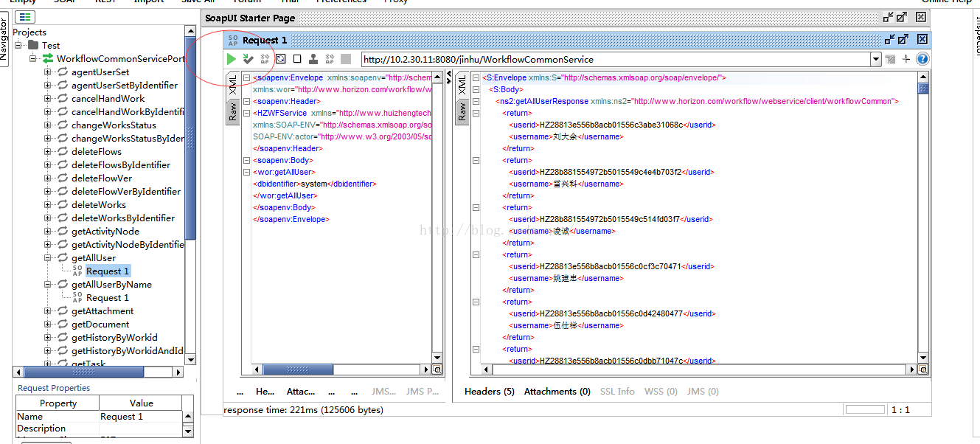Click the response pane vertical scrollbar
980x444 pixels.
923,218
